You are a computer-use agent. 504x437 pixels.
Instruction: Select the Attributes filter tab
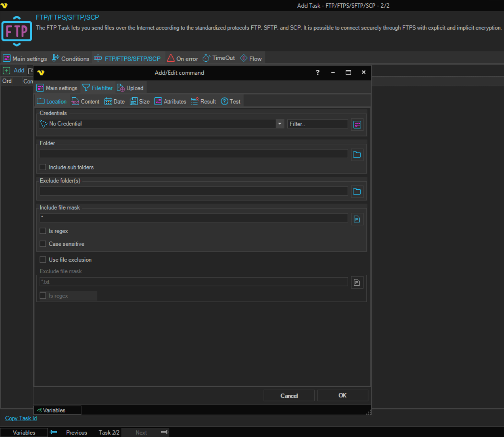point(170,102)
